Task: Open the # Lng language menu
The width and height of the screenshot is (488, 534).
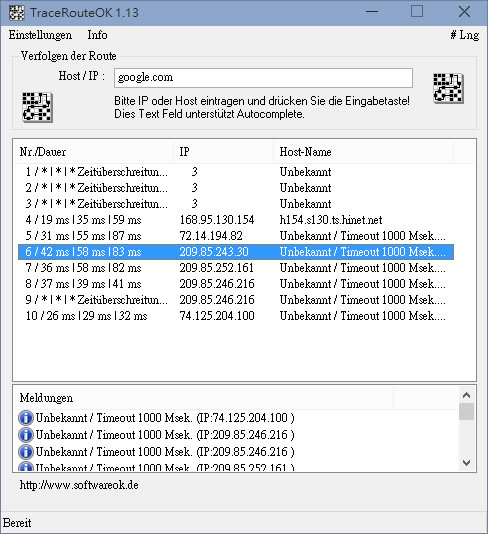Action: pos(465,35)
